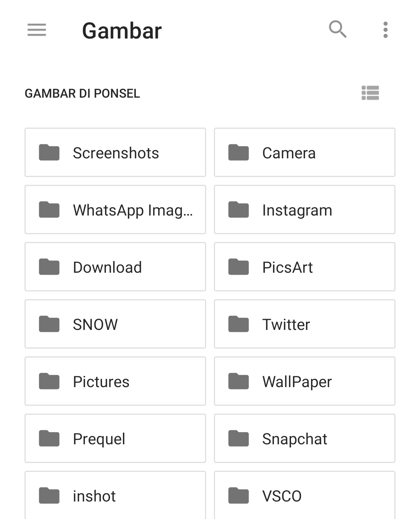Tap the search magnifier icon

[338, 29]
